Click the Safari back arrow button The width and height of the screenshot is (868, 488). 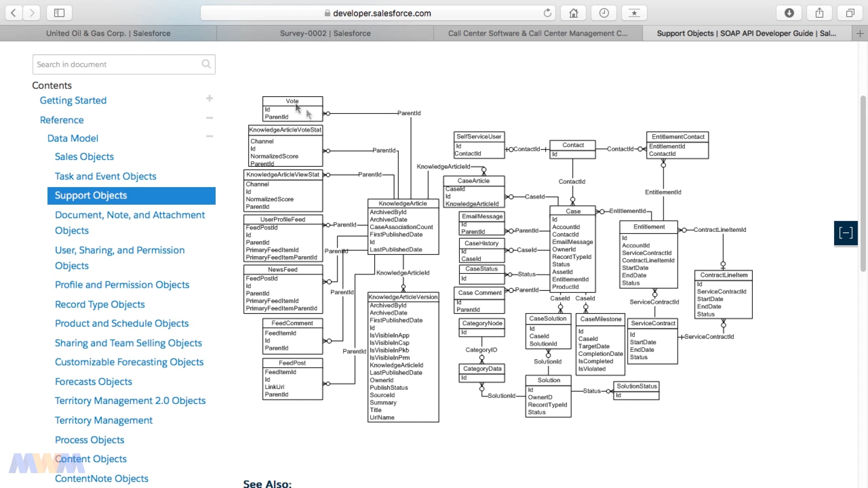point(14,13)
